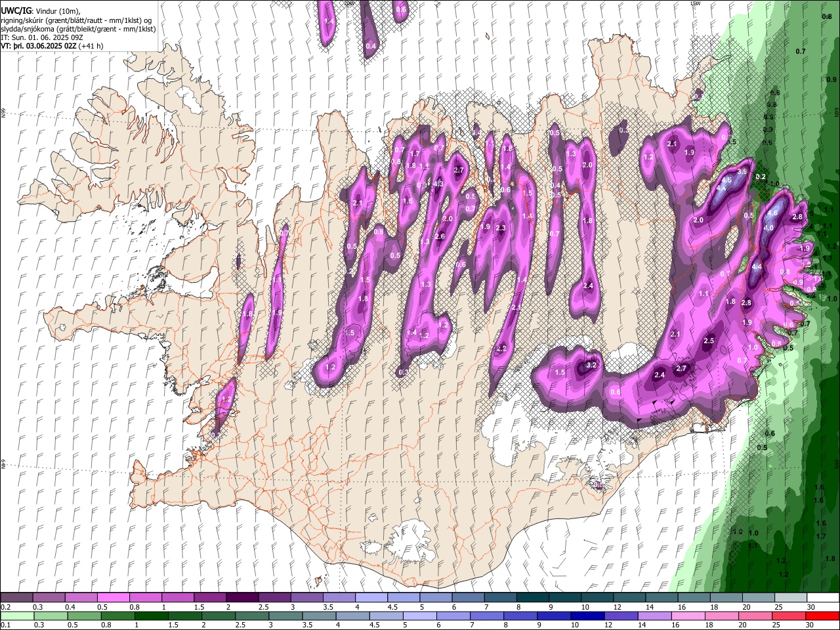
Task: Select lower rain legend swatch between 2 and 2.5
Action: pyautogui.click(x=219, y=616)
